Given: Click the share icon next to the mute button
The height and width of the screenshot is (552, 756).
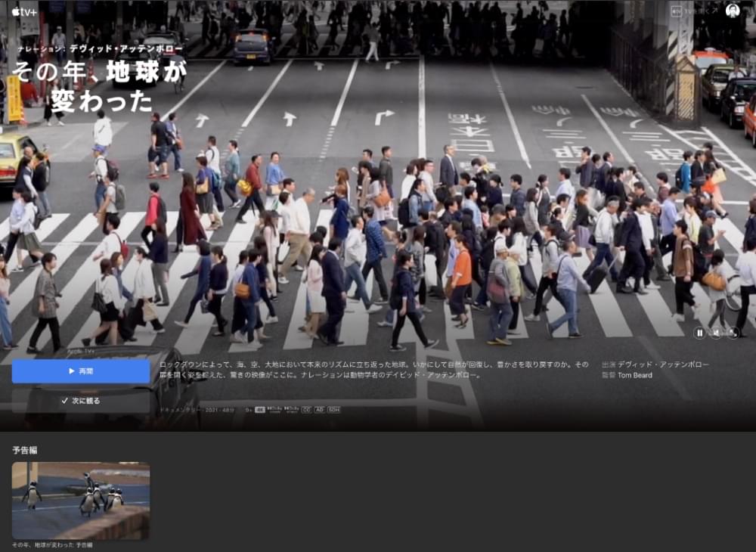Looking at the screenshot, I should 733,333.
